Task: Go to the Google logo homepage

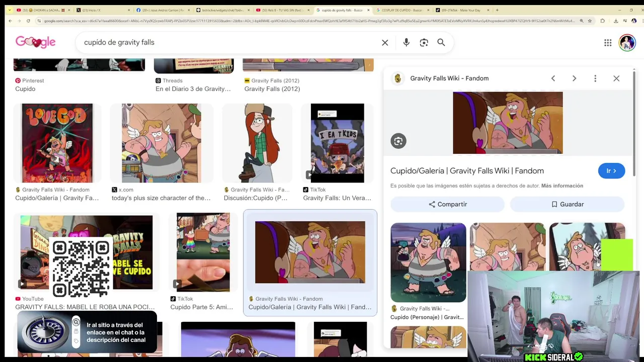Action: click(35, 42)
